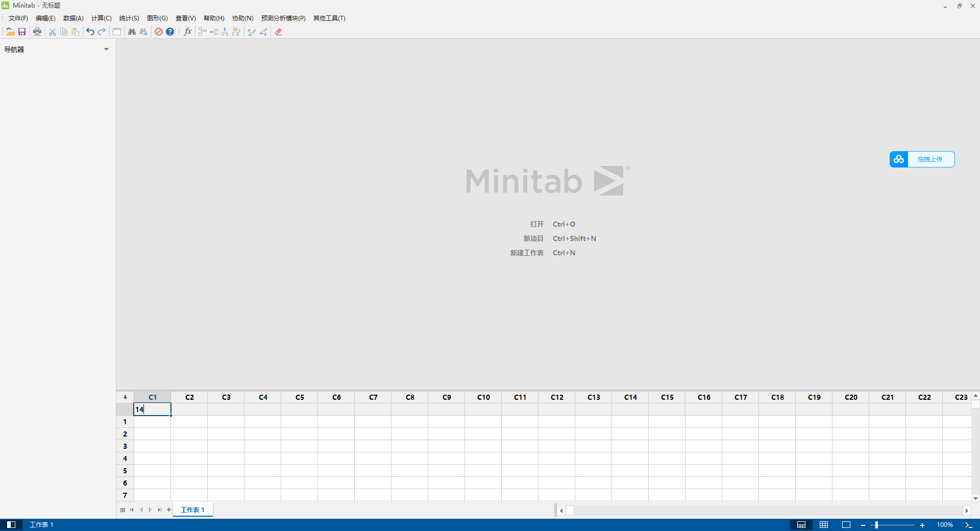This screenshot has width=980, height=531.
Task: Select the eraser icon on the toolbar
Action: click(x=278, y=32)
